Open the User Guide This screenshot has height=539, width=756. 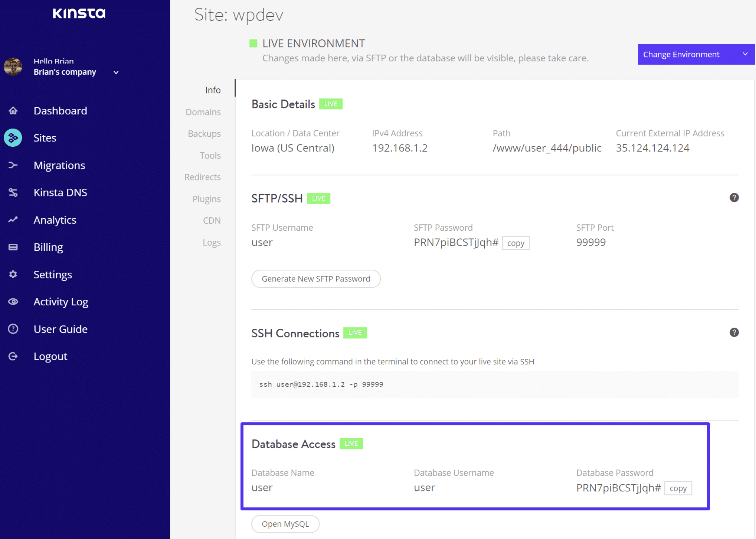click(x=60, y=329)
